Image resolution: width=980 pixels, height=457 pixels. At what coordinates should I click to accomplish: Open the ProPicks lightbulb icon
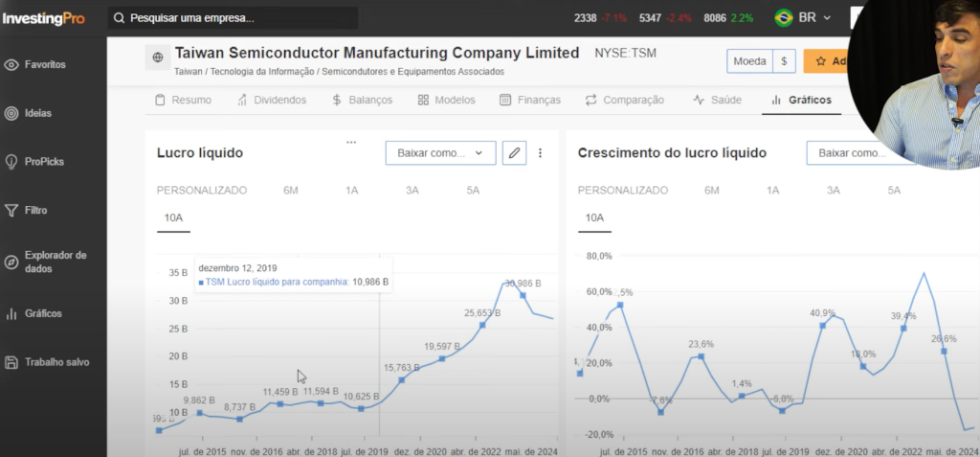coord(11,162)
